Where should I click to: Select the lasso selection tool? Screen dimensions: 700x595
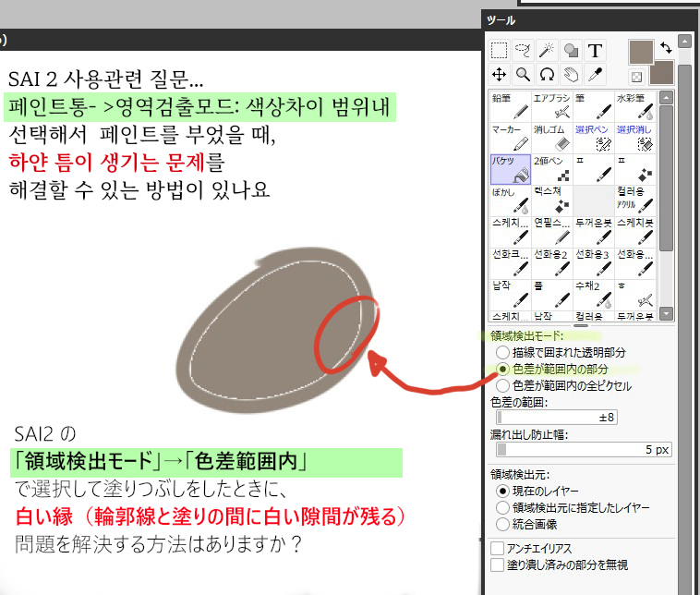(x=523, y=51)
